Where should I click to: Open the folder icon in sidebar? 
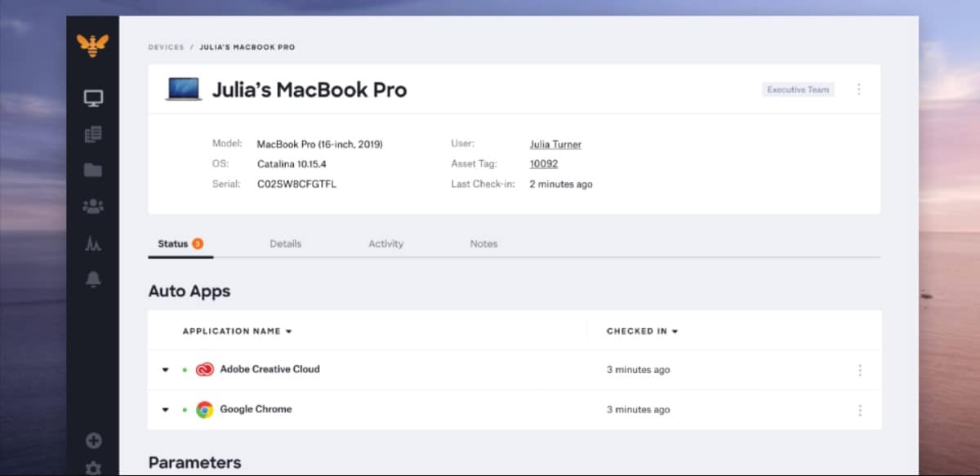pos(93,170)
